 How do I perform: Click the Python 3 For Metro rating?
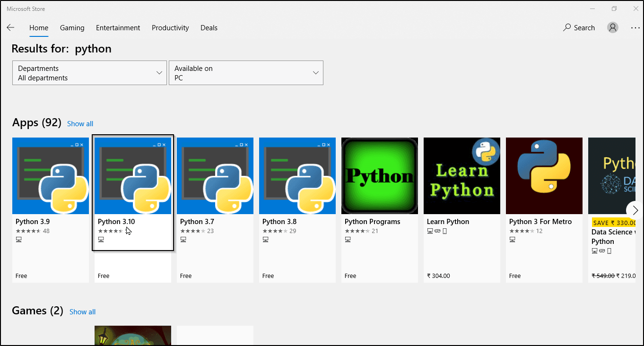click(522, 231)
